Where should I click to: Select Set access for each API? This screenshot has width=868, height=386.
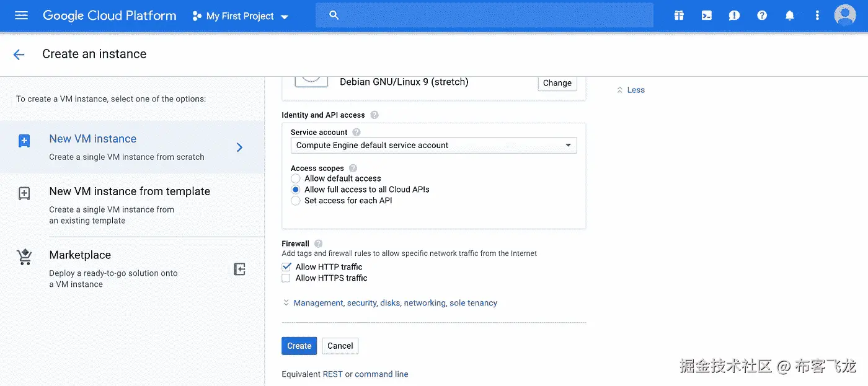coord(296,201)
